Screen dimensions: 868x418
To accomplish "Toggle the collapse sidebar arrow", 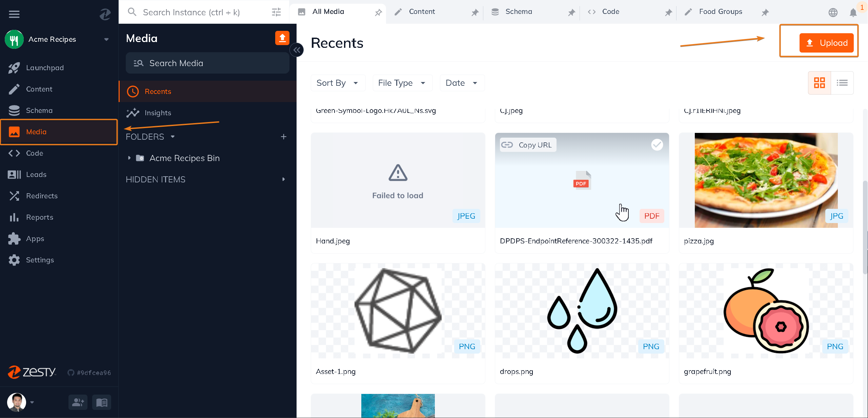I will tap(297, 49).
